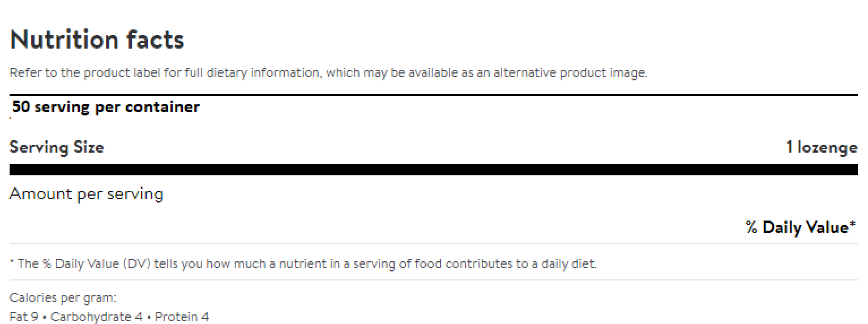Click the 'serving per container' text
Screen dimensions: 868x324
117,107
